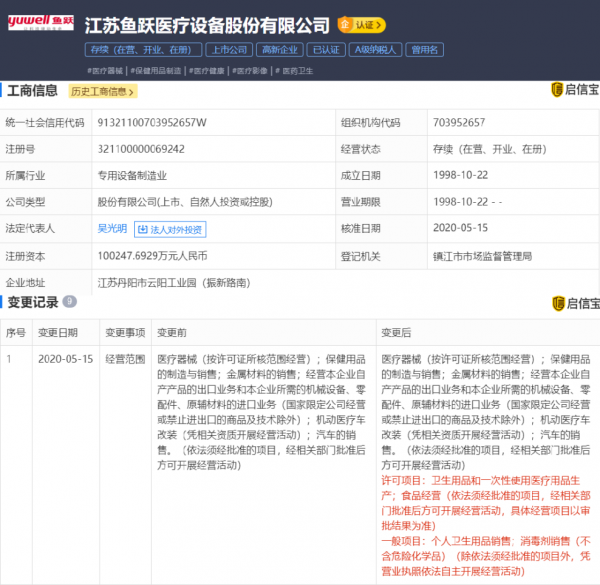
Task: Open 历史工商信息 history link
Action: (102, 91)
